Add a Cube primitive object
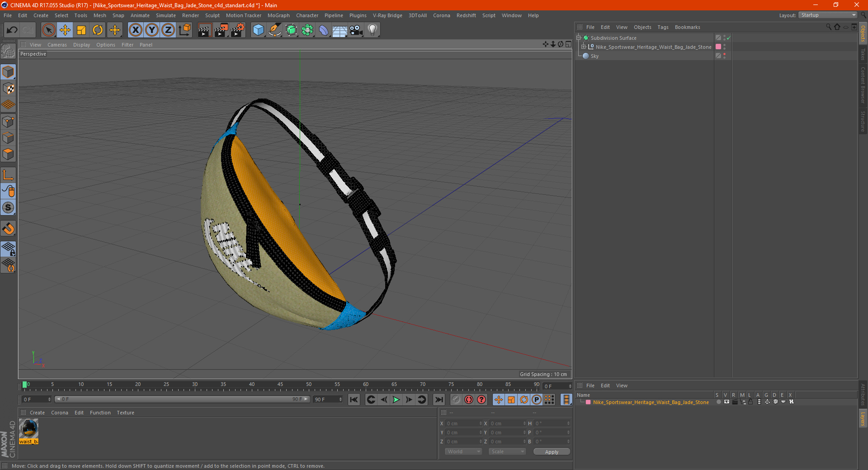 pos(258,30)
